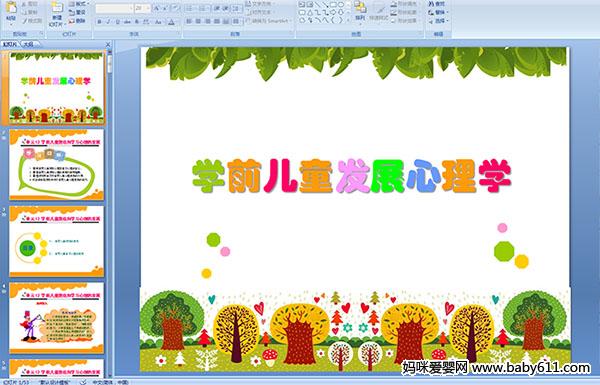Viewport: 600px width, 385px height.
Task: Toggle Bold formatting
Action: pyautogui.click(x=99, y=22)
